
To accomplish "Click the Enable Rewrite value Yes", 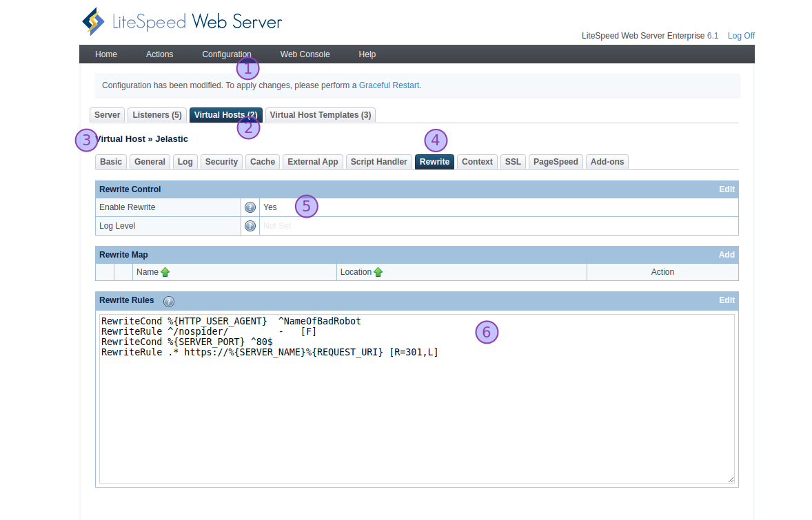I will point(270,207).
